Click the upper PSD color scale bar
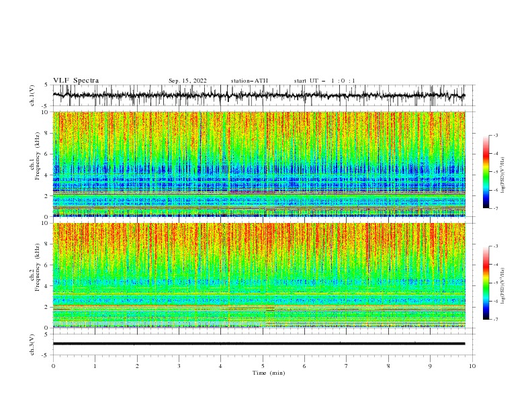The height and width of the screenshot is (411, 532). (486, 172)
